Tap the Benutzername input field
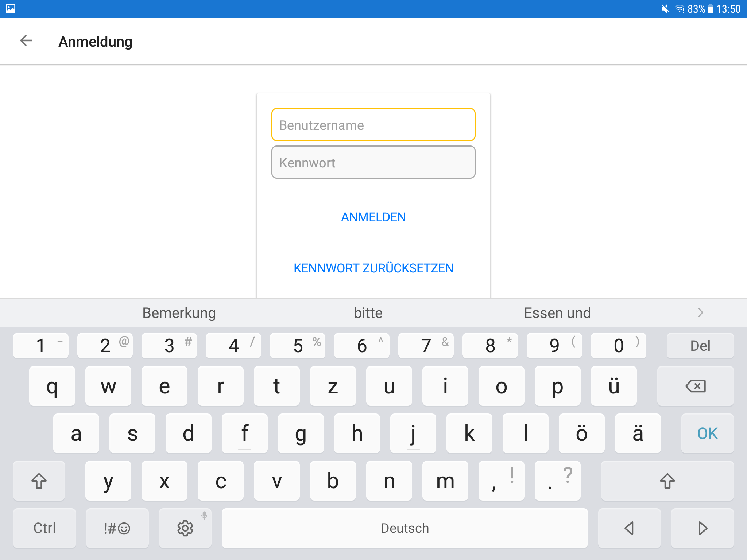 point(373,125)
